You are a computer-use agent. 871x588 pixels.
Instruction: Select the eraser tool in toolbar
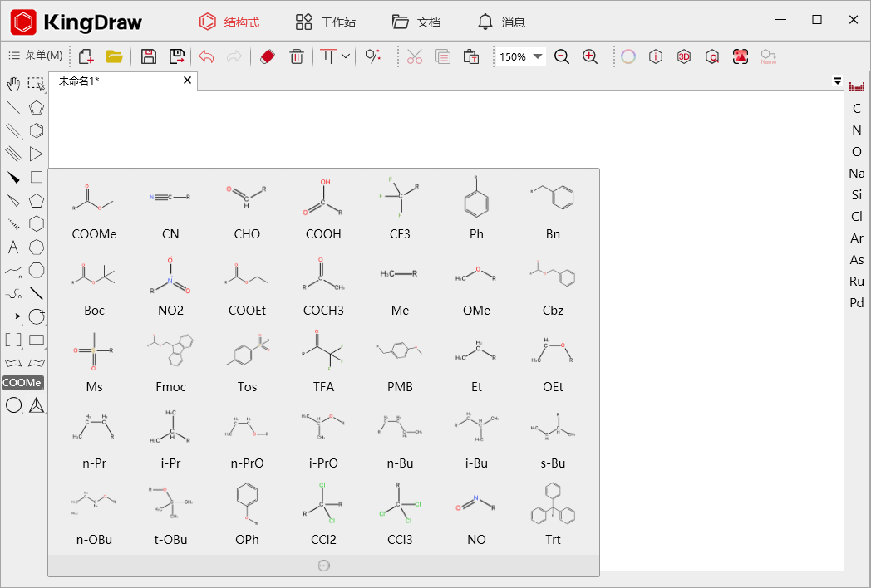[x=267, y=56]
